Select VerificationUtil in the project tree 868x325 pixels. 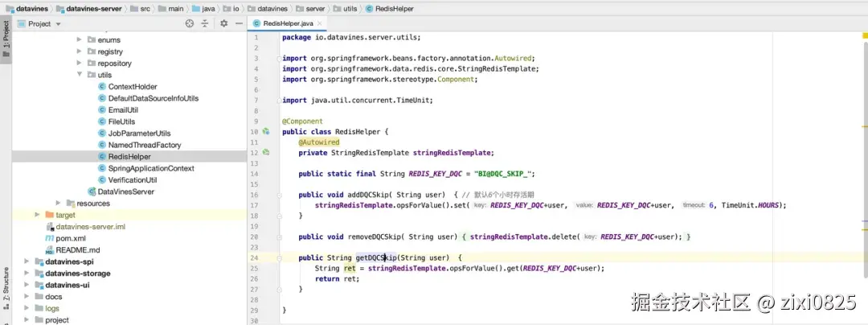[133, 180]
